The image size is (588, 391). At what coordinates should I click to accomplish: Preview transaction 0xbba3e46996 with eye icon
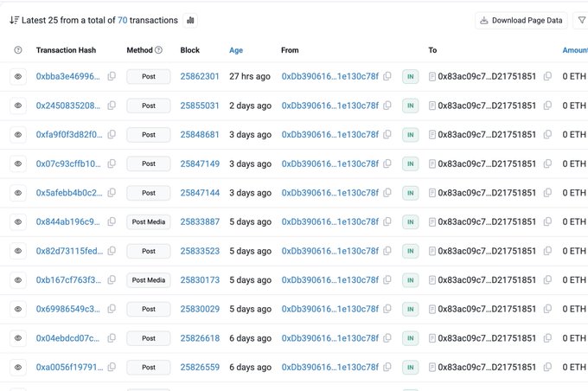(18, 76)
